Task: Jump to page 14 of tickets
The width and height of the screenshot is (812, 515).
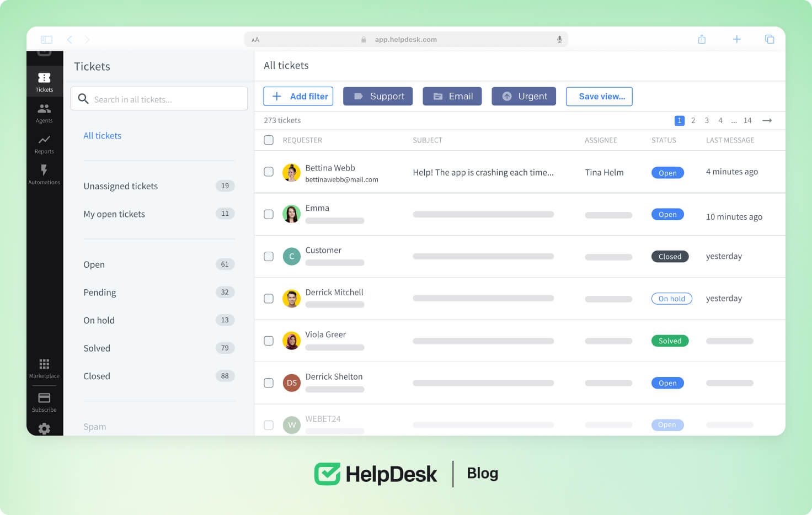Action: click(747, 120)
